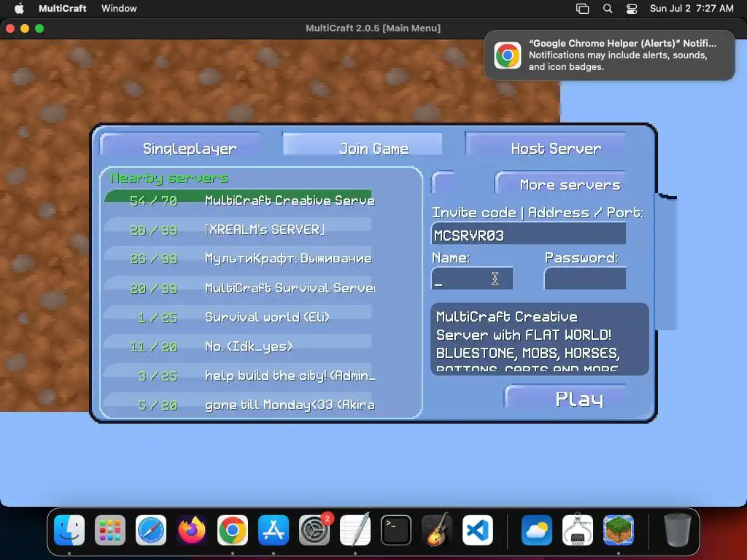Image resolution: width=747 pixels, height=560 pixels.
Task: Open Control Center in menu bar
Action: (x=632, y=8)
